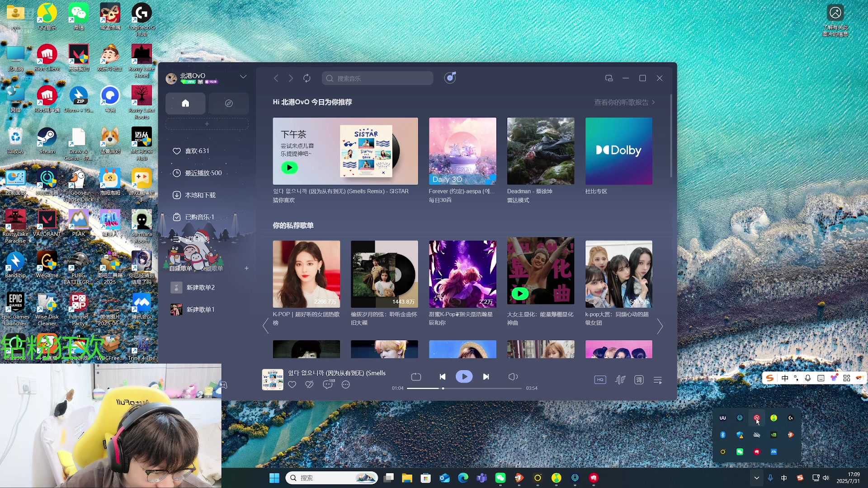Open the Dolby 杜比专区 card

click(x=619, y=151)
